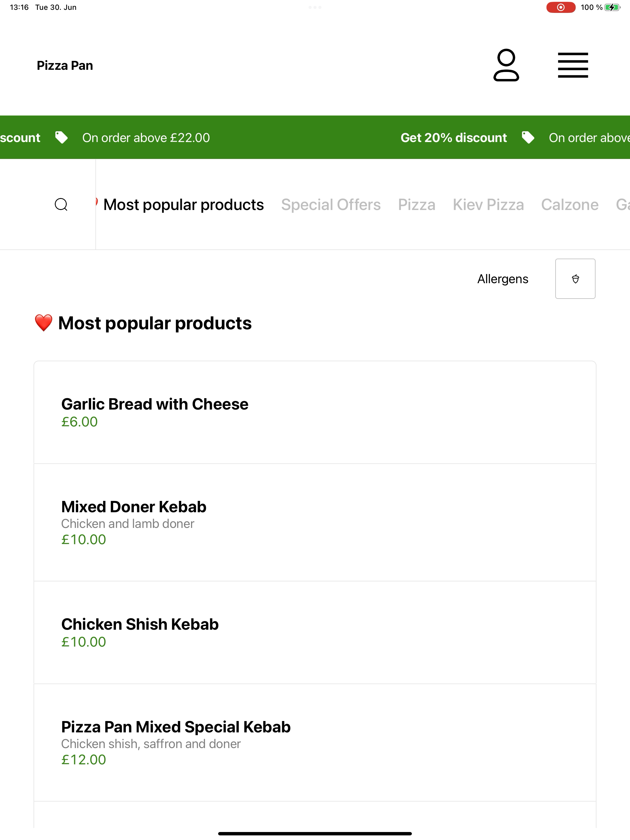Image resolution: width=630 pixels, height=840 pixels.
Task: Open the allergens acorn icon button
Action: [x=575, y=279]
